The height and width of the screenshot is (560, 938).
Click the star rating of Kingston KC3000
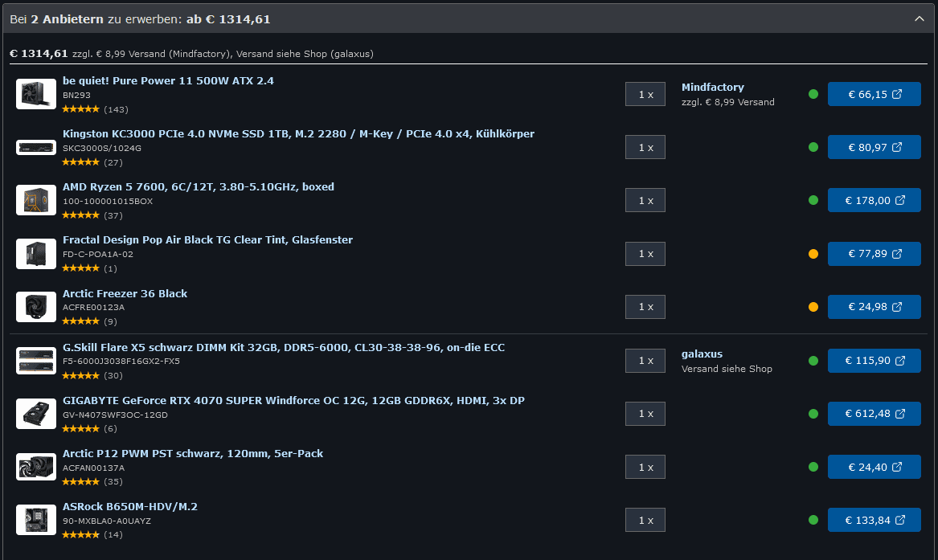[80, 162]
